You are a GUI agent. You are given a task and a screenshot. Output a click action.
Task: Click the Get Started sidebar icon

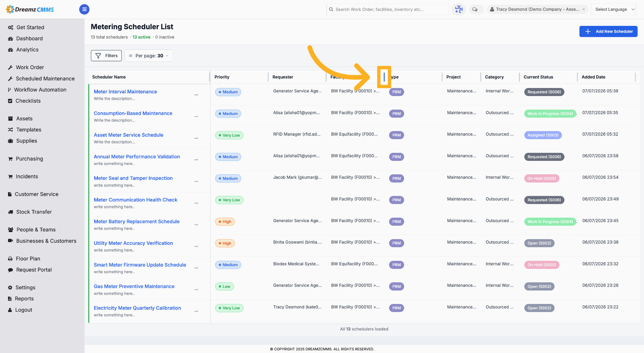point(11,28)
